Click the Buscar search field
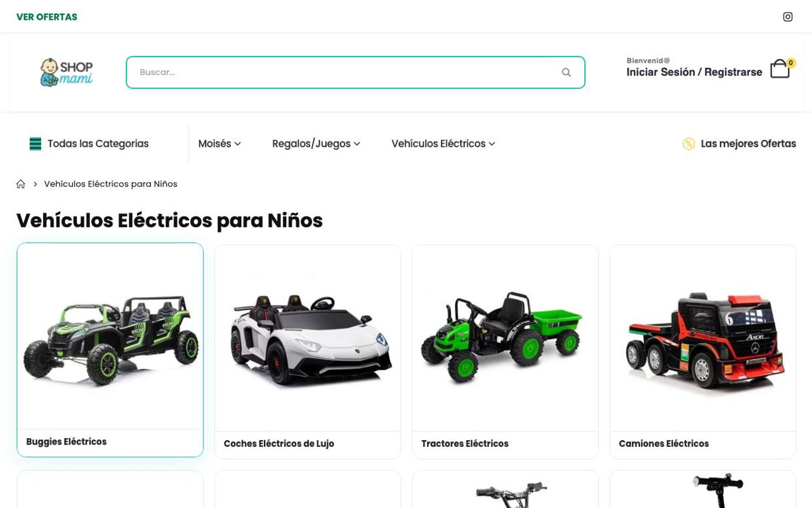The width and height of the screenshot is (812, 508). pyautogui.click(x=355, y=72)
